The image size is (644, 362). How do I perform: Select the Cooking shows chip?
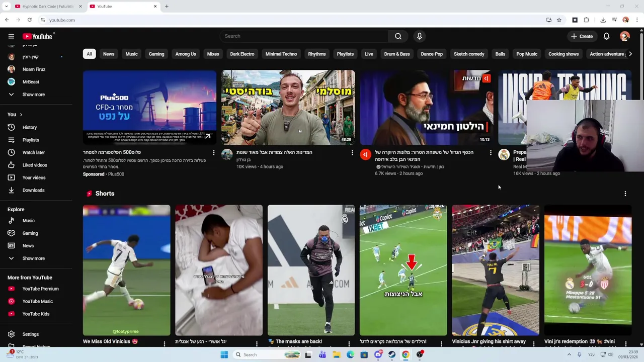click(x=563, y=54)
